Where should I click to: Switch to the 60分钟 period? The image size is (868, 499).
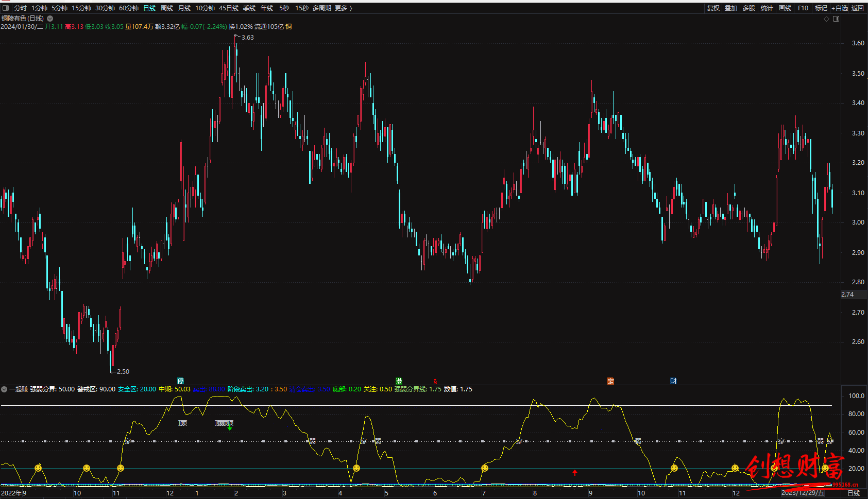(129, 8)
